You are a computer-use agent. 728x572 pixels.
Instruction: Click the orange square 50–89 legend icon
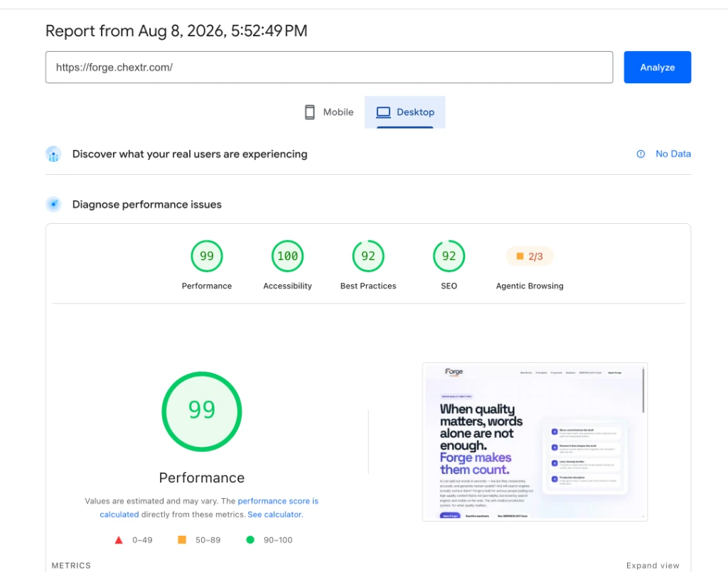point(182,539)
